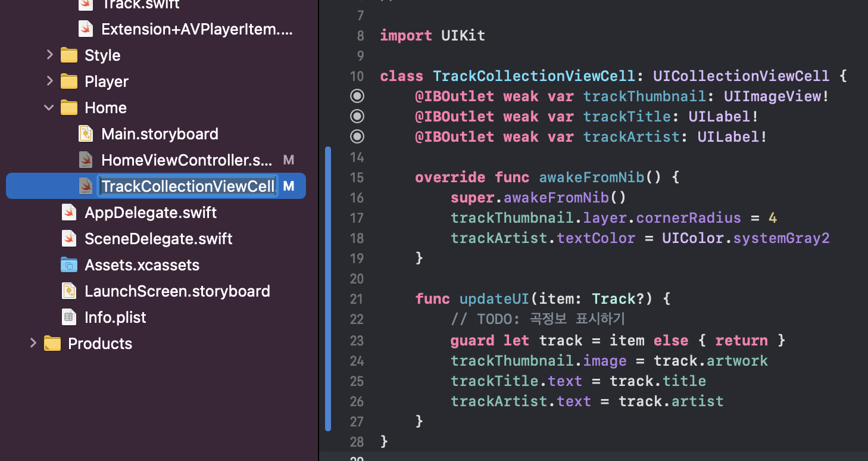
Task: Click the TrackCollectionViewCell filename edit field
Action: (x=188, y=186)
